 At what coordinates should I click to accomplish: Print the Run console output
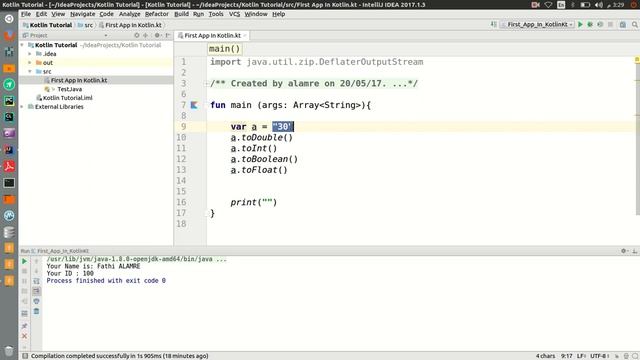pyautogui.click(x=36, y=301)
